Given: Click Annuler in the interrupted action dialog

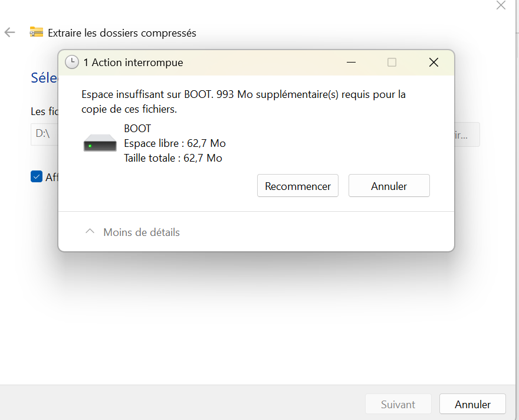Looking at the screenshot, I should 389,186.
